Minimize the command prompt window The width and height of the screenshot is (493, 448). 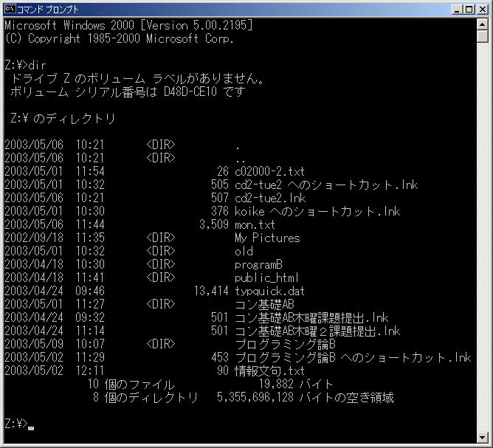(457, 10)
